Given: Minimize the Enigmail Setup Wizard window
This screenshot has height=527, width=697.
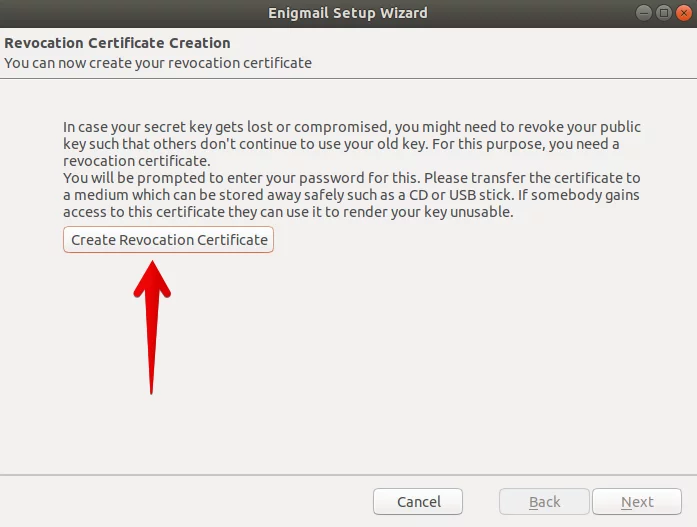Looking at the screenshot, I should click(x=643, y=13).
